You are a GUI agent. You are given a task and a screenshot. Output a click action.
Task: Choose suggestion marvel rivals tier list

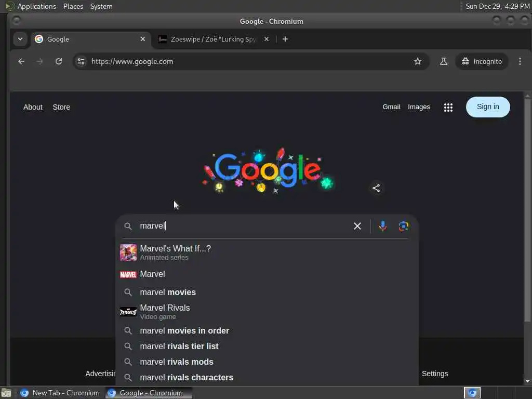pyautogui.click(x=267, y=346)
